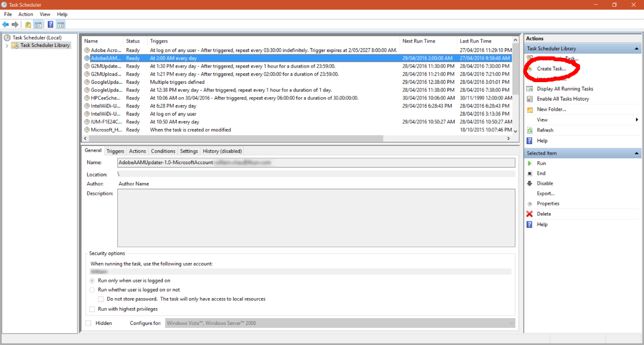
Task: Sort by the Last Run Time column header
Action: pyautogui.click(x=485, y=41)
